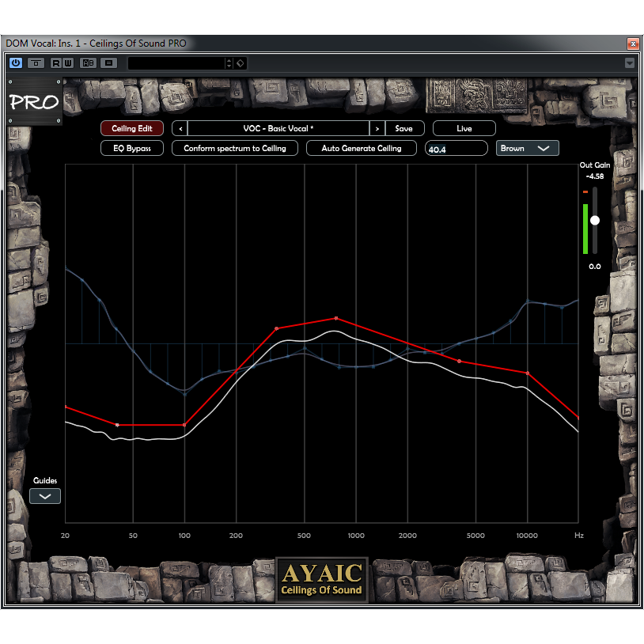This screenshot has height=644, width=644.
Task: Enable Write automation (W) button
Action: tap(68, 63)
